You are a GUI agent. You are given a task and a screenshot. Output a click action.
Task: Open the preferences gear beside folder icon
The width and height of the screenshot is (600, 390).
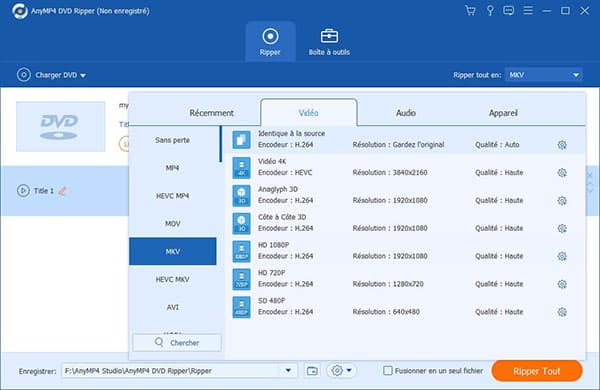coord(337,370)
